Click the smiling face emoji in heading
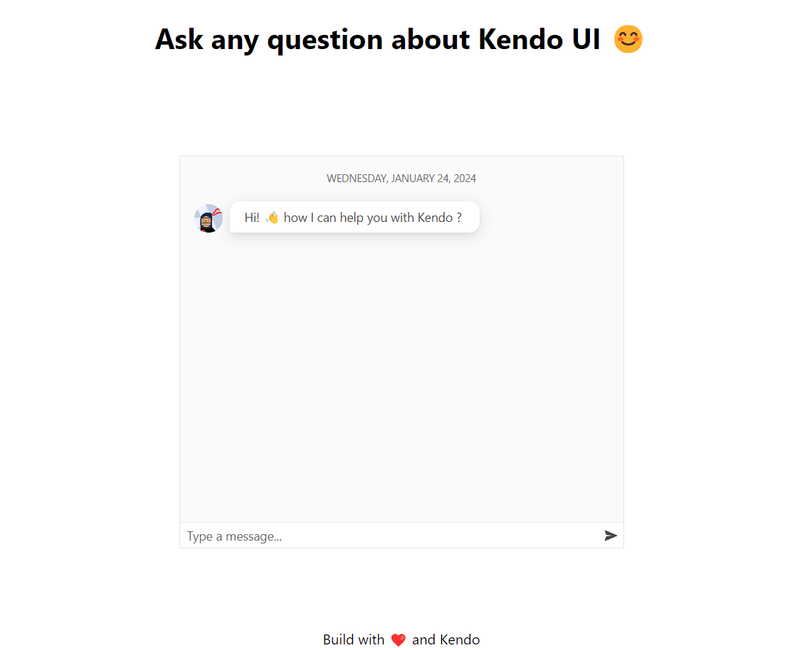The height and width of the screenshot is (648, 812). (628, 39)
